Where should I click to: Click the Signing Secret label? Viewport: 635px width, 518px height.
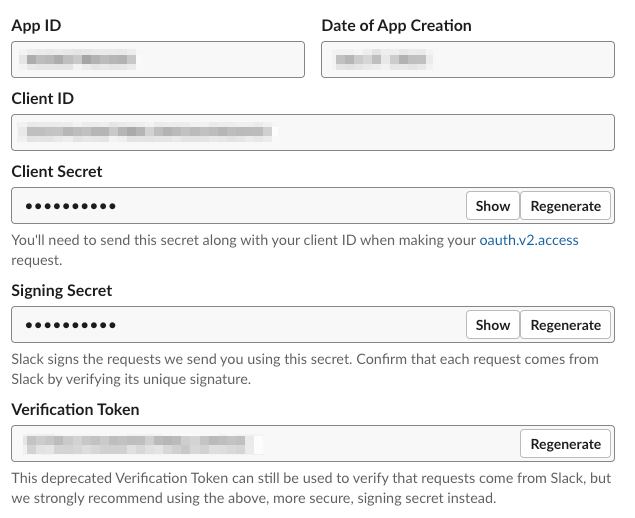pos(62,291)
